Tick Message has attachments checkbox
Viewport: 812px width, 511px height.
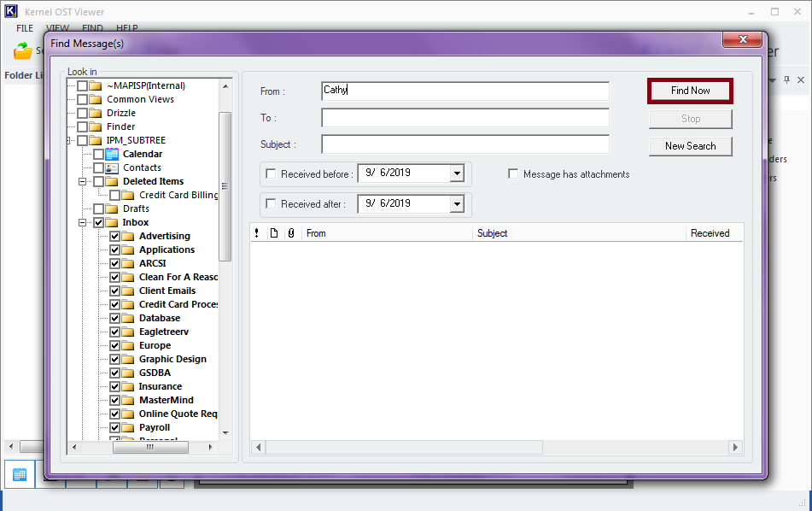coord(512,173)
